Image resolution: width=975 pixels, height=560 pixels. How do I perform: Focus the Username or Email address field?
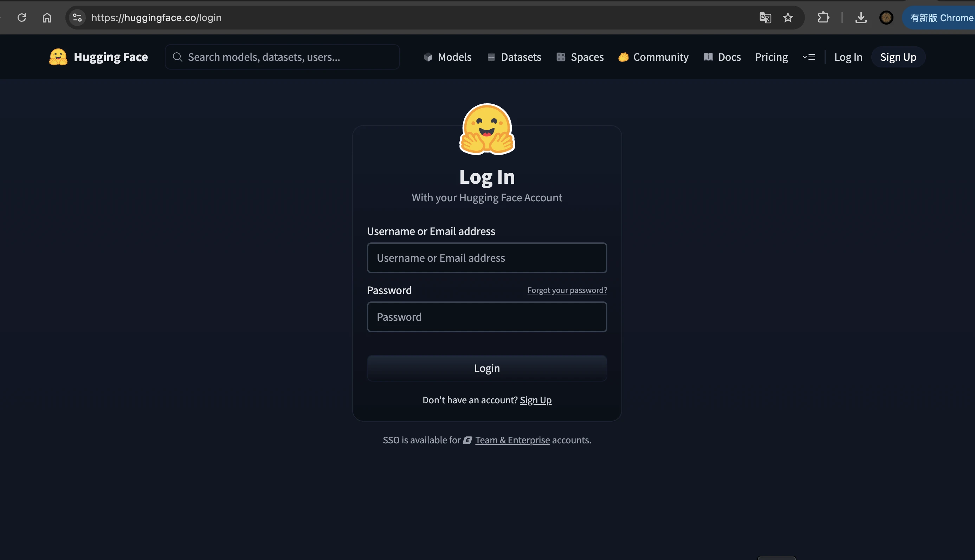[x=487, y=258]
